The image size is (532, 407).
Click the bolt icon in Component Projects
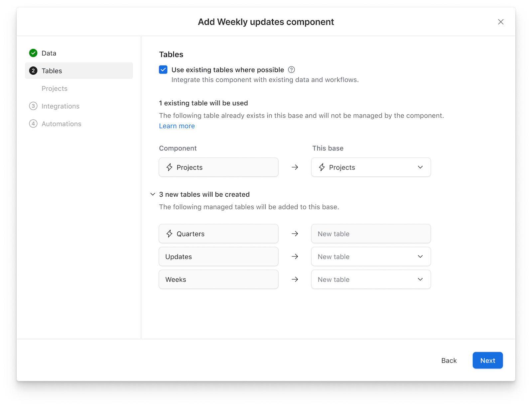[x=170, y=167]
